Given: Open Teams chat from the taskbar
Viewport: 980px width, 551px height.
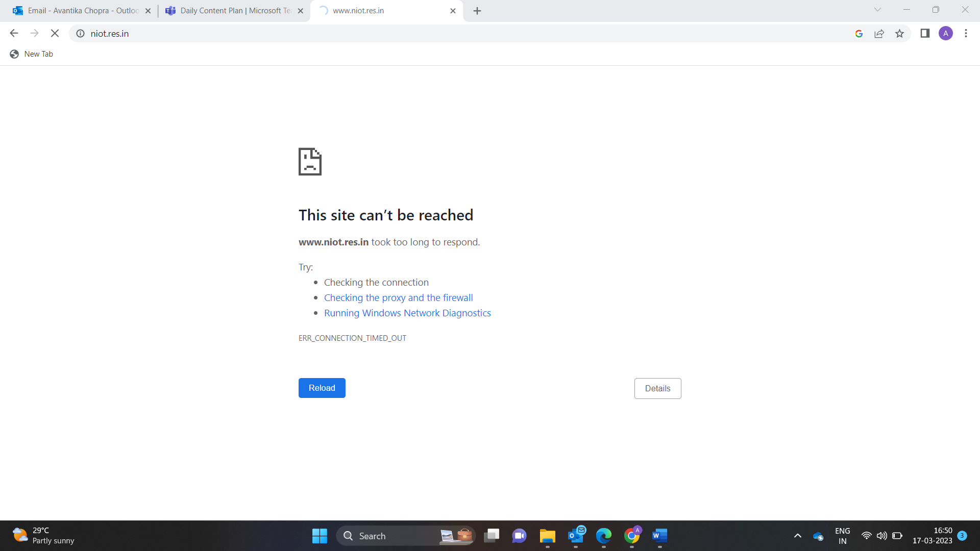Looking at the screenshot, I should pos(519,536).
